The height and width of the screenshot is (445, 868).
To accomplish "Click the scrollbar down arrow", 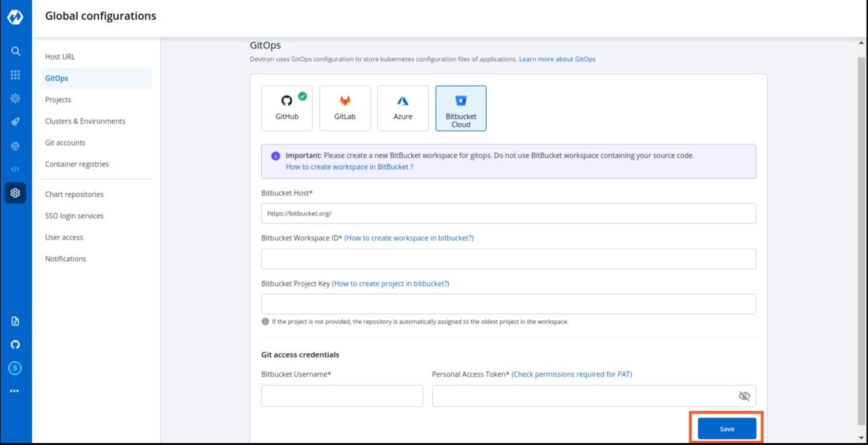I will point(861,438).
